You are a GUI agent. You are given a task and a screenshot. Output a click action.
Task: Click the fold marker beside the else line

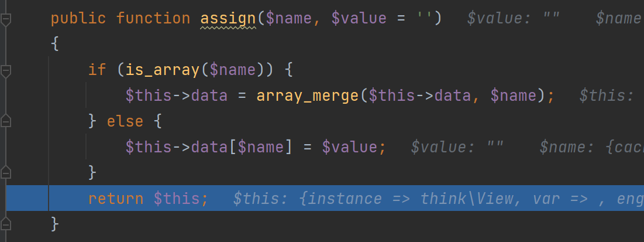pyautogui.click(x=6, y=121)
